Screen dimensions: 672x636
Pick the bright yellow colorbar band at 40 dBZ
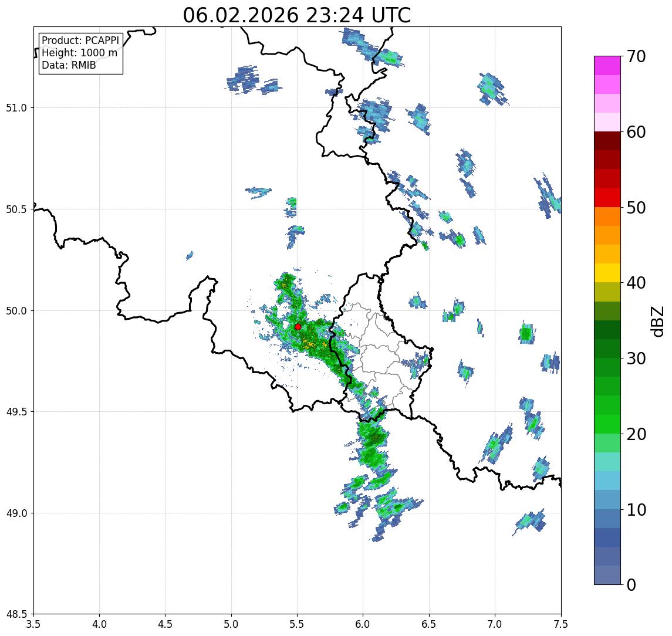[607, 273]
